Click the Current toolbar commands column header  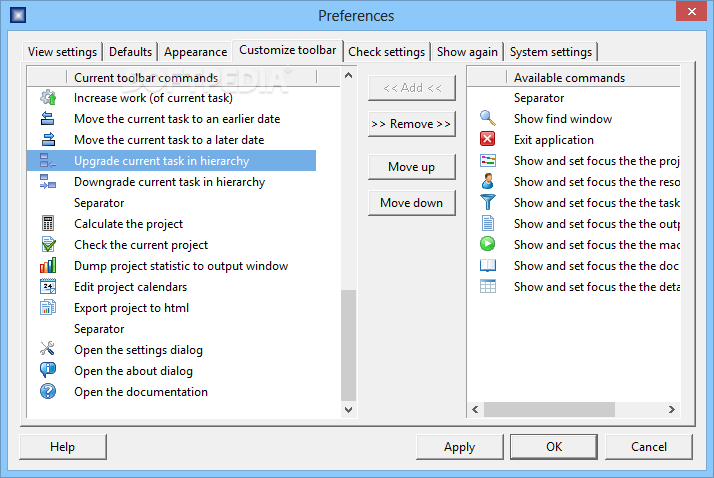192,77
